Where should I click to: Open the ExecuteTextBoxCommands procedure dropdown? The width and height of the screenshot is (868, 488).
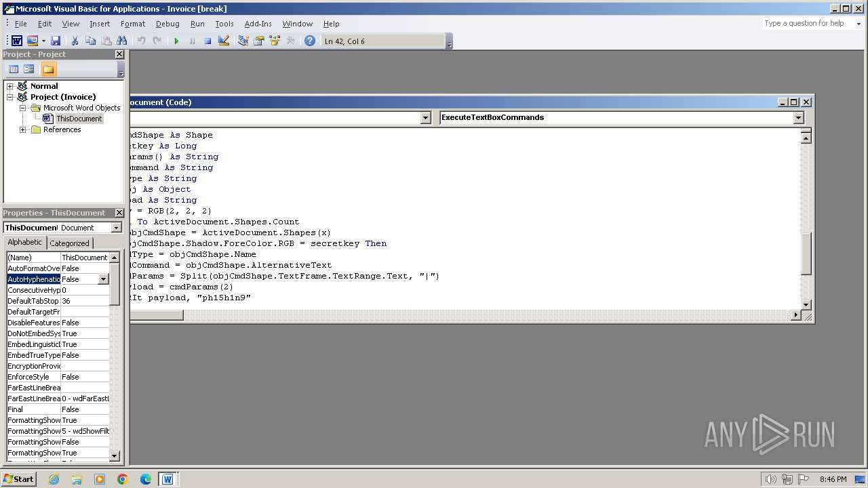798,118
